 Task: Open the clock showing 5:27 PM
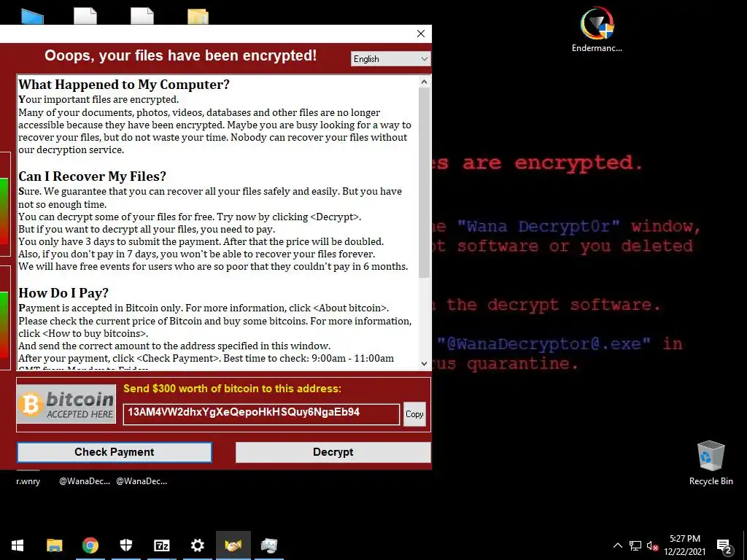pyautogui.click(x=684, y=539)
